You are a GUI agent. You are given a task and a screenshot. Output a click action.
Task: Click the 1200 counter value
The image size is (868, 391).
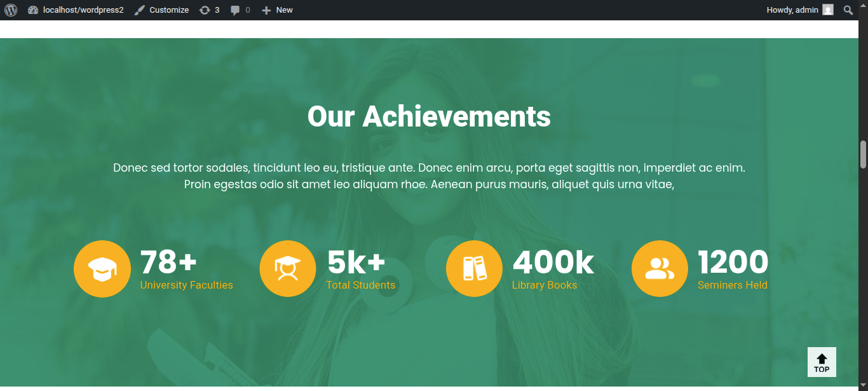point(733,262)
